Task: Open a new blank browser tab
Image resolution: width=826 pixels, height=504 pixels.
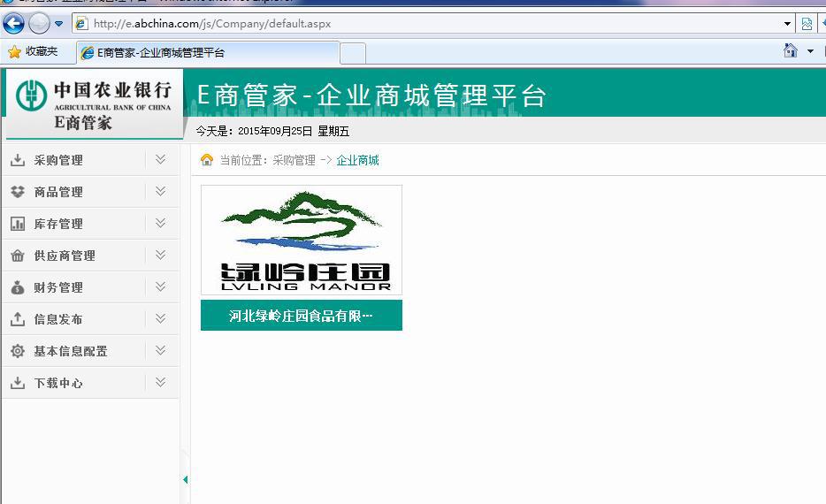Action: pos(353,54)
